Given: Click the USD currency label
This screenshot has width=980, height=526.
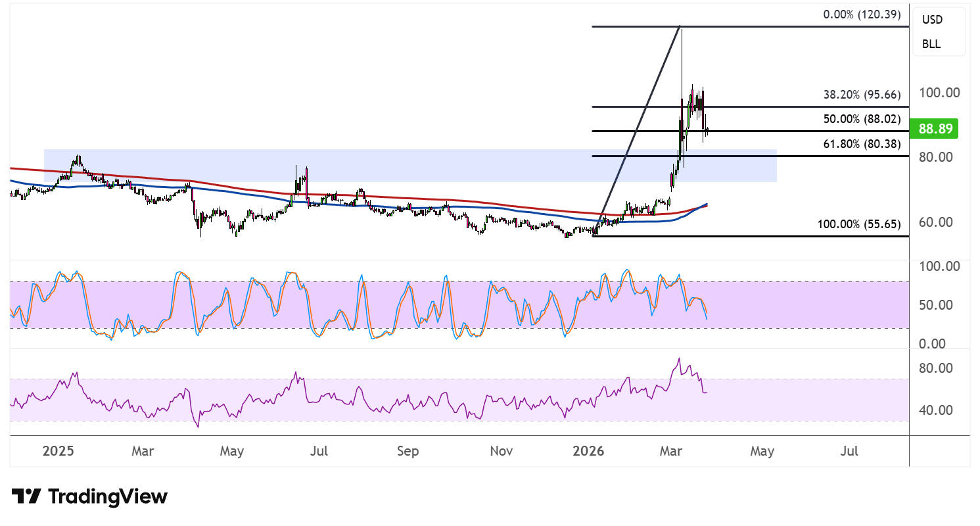Looking at the screenshot, I should click(932, 20).
